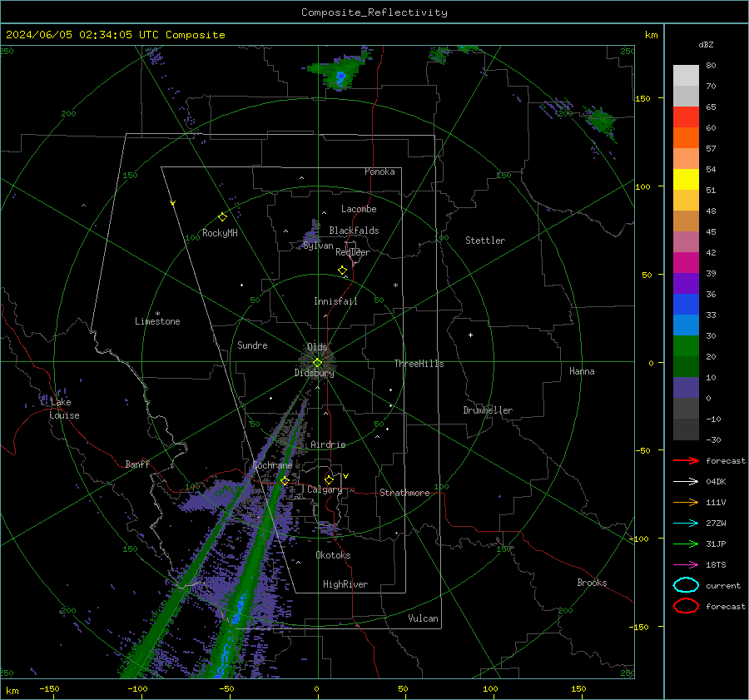
Task: Select the 54 dBZ yellow swatch
Action: pos(686,180)
